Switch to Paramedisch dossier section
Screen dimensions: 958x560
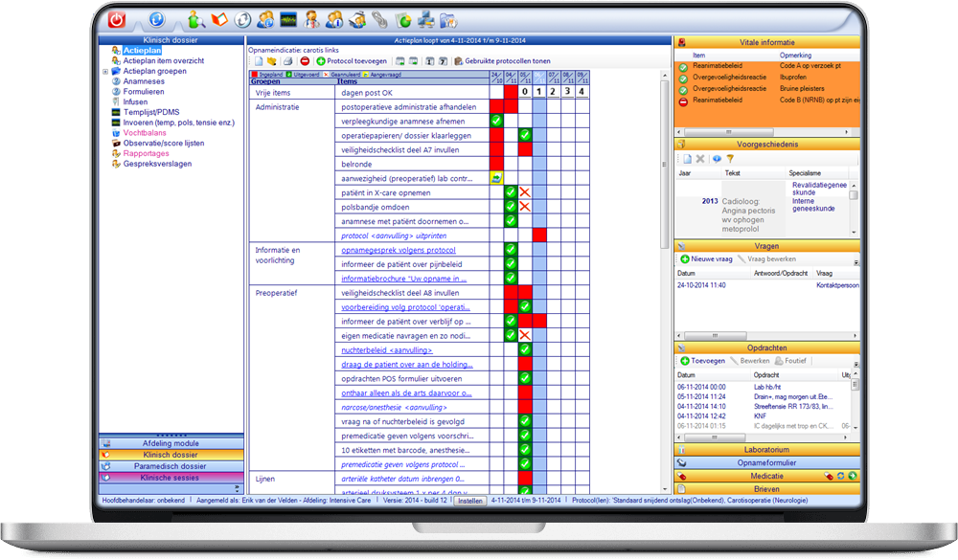point(171,466)
